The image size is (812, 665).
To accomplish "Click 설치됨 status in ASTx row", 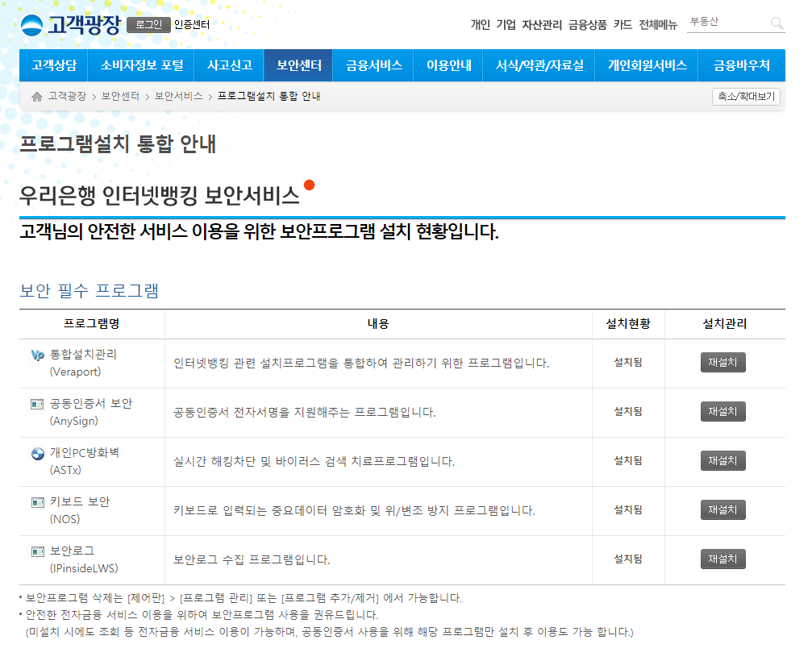I will (x=628, y=460).
